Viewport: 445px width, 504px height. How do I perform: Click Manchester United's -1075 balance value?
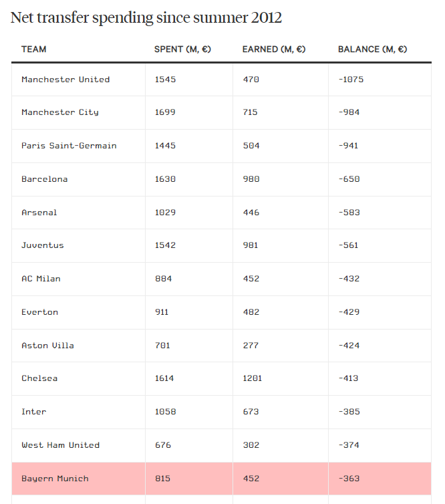tap(351, 80)
